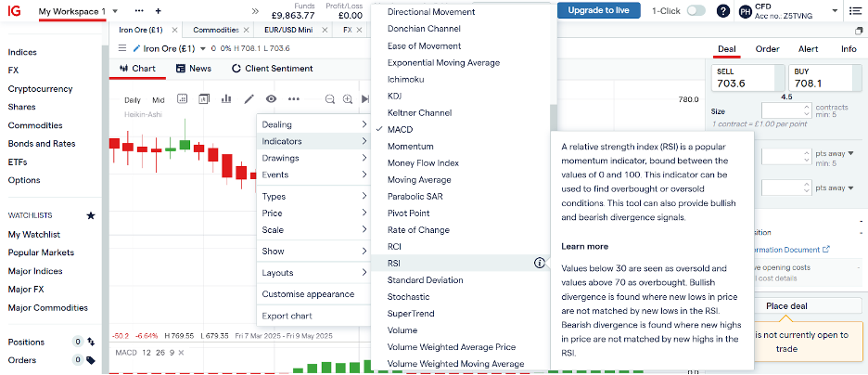
Task: Enable the RSI indicator
Action: (394, 263)
